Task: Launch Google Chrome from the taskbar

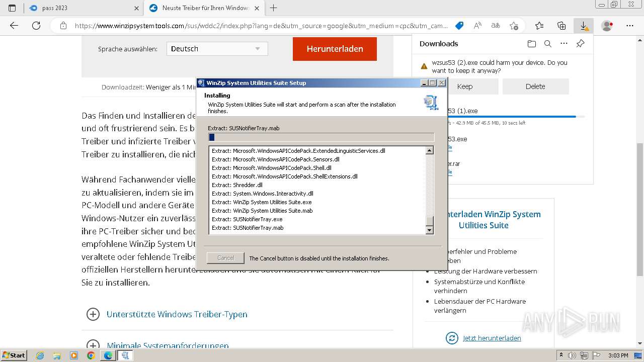Action: (x=91, y=355)
